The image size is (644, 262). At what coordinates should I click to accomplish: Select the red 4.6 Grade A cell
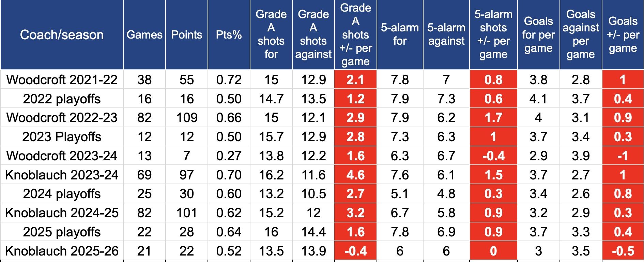coord(355,175)
